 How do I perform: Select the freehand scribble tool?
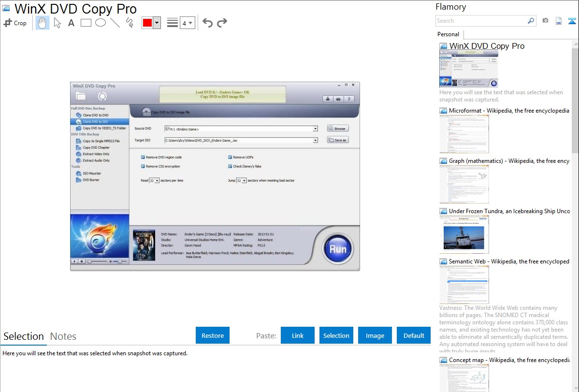(130, 23)
